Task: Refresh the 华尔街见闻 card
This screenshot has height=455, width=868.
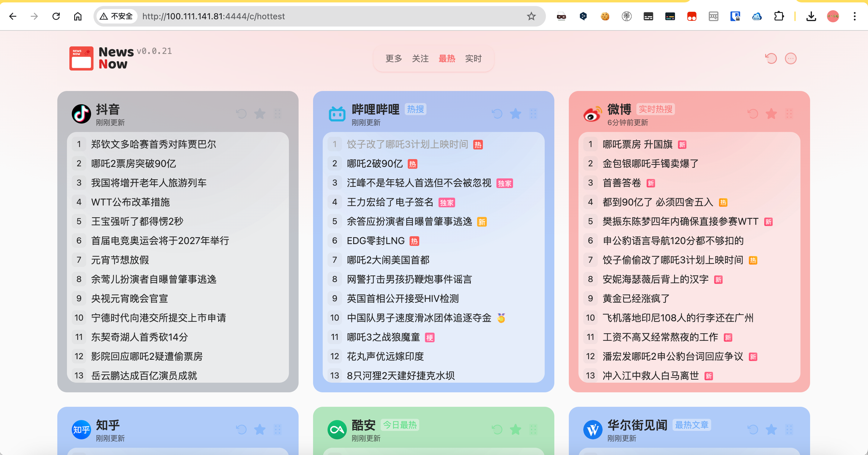Action: (x=753, y=429)
